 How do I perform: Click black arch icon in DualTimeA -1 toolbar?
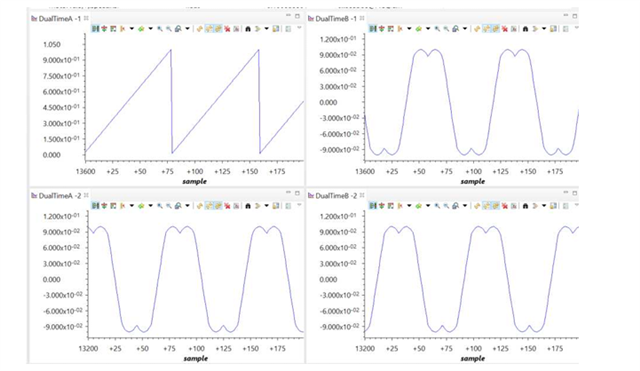point(248,29)
